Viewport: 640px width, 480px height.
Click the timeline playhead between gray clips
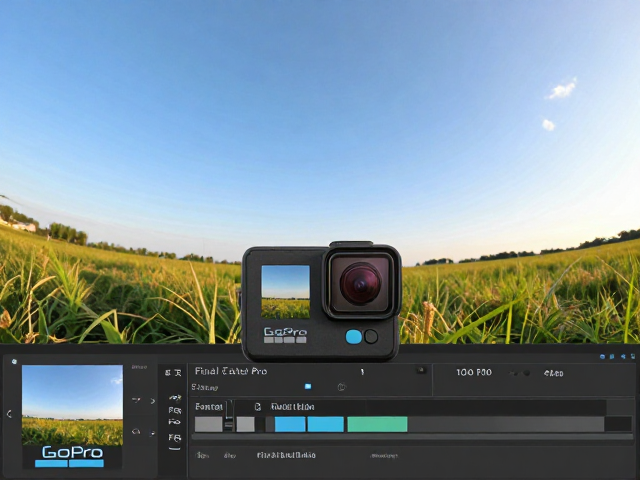pos(229,416)
